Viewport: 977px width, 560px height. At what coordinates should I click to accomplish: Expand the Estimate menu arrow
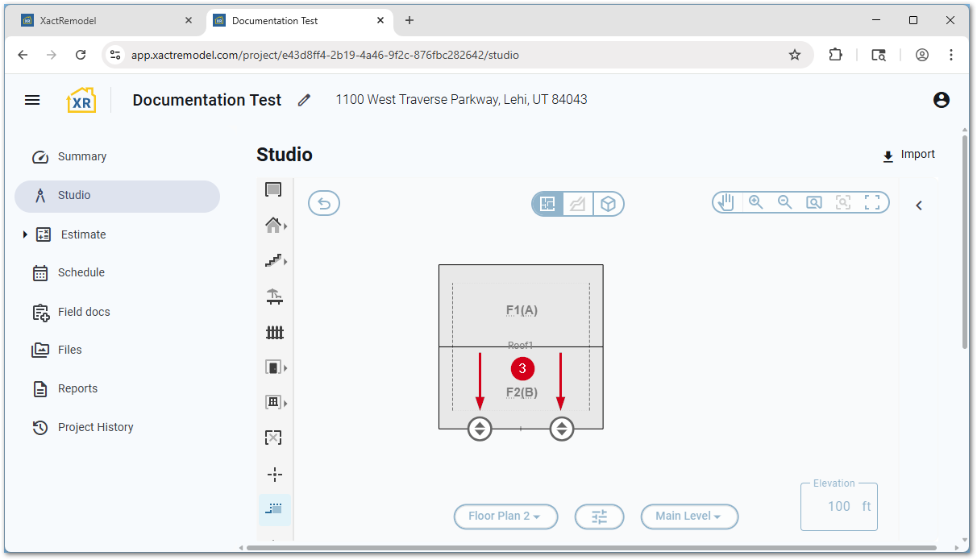pyautogui.click(x=25, y=234)
